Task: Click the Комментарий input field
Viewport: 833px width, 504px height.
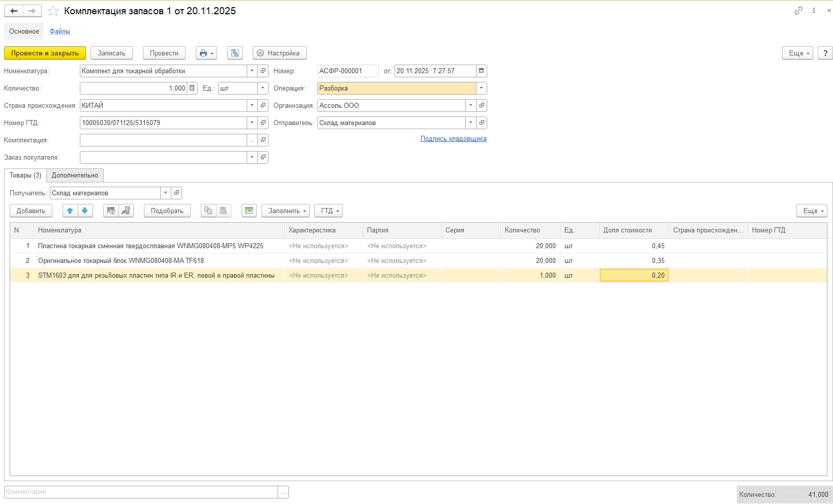Action: [x=141, y=492]
